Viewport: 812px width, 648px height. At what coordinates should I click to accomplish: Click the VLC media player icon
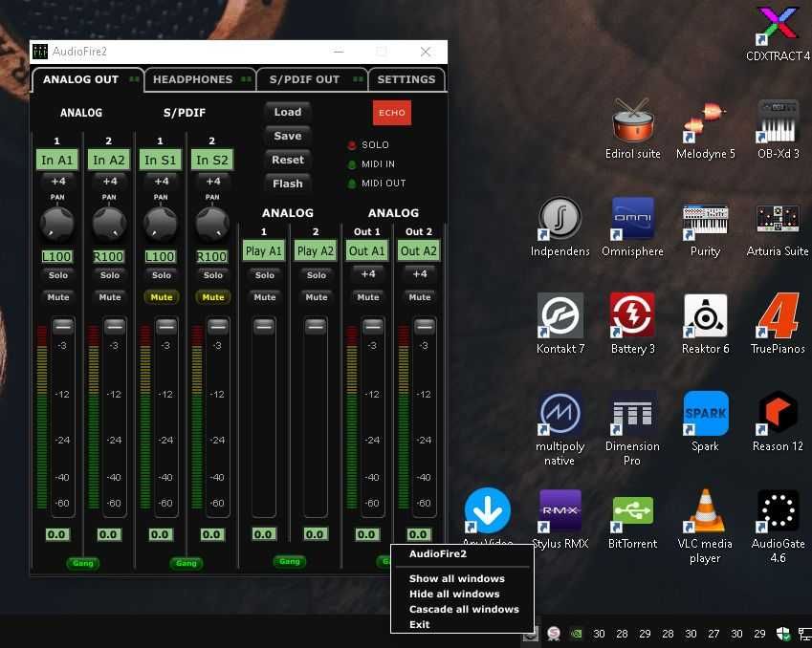click(706, 511)
